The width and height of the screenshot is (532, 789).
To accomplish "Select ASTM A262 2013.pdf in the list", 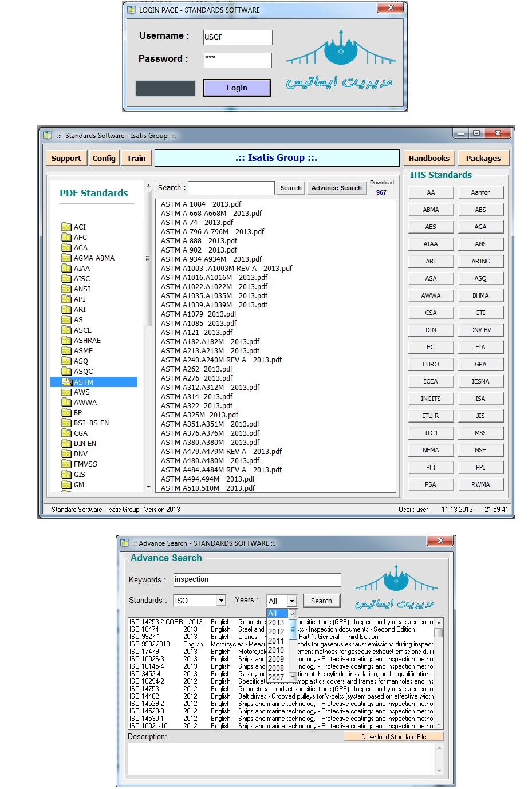I will click(196, 369).
